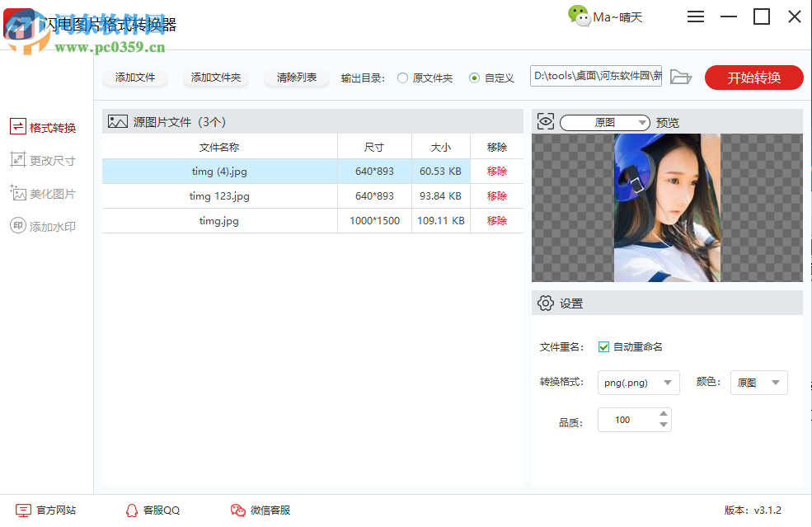Click the preview eye icon above the image
This screenshot has height=527, width=812.
coord(546,121)
